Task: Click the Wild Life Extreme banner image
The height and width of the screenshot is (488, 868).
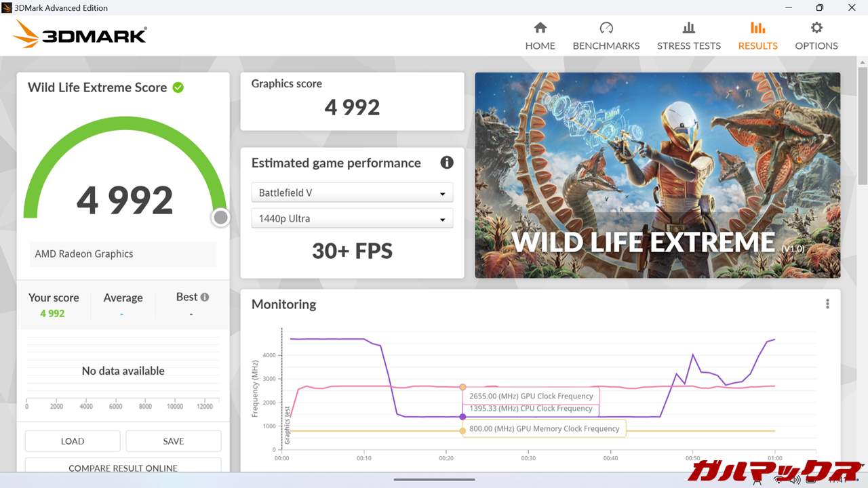Action: (x=657, y=175)
